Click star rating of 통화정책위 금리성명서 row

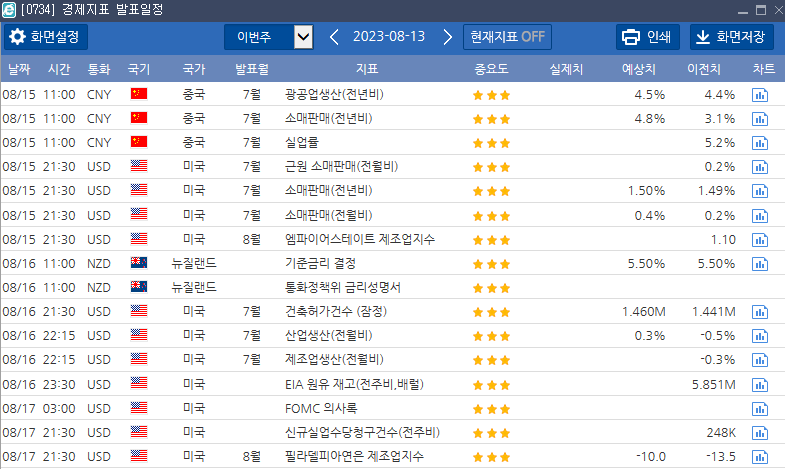(491, 288)
